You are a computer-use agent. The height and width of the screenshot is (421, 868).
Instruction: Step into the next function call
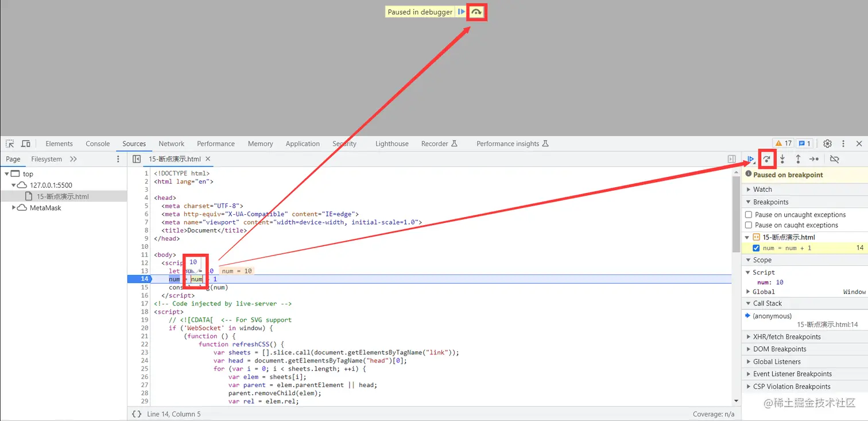point(782,159)
